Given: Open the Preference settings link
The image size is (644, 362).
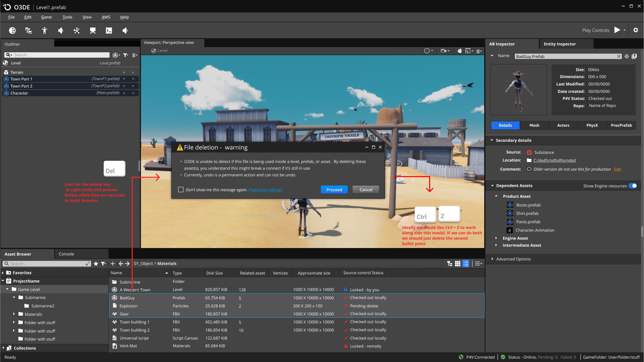Looking at the screenshot, I should (265, 190).
